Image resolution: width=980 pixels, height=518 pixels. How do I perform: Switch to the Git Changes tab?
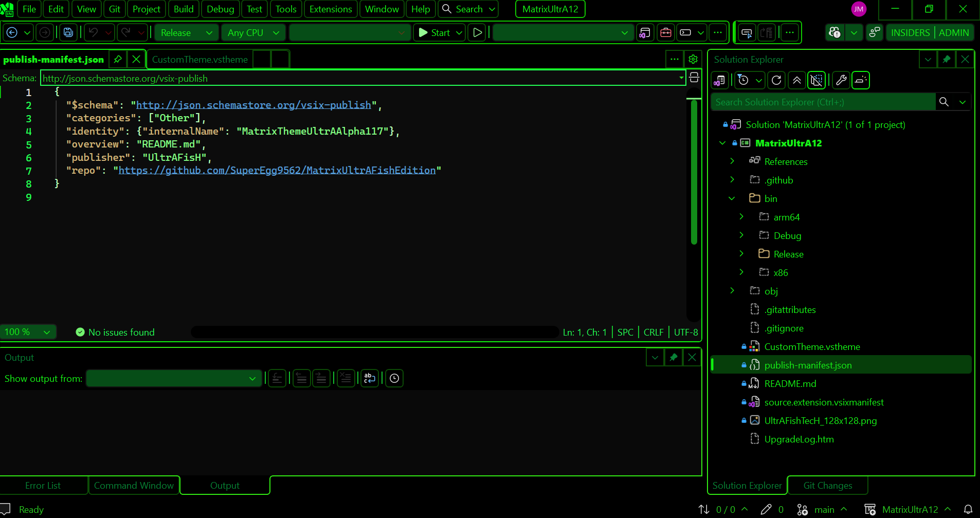point(828,485)
